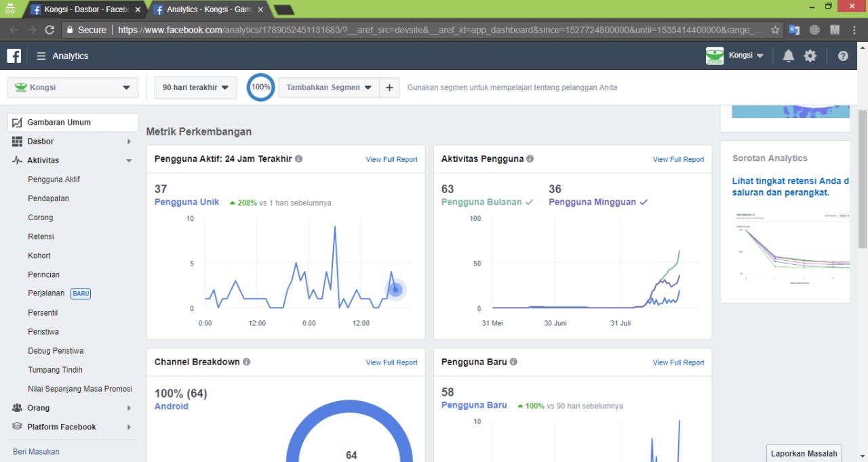Screen dimensions: 868x462
Task: Click the Android label under Channel Breakdown
Action: pos(172,406)
